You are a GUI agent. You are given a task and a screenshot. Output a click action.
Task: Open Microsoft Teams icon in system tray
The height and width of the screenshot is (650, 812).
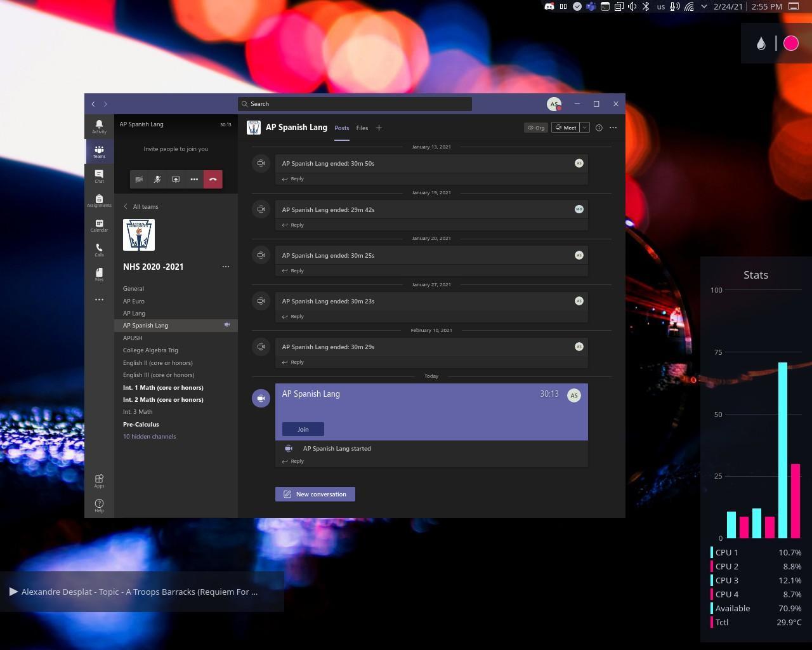[591, 6]
